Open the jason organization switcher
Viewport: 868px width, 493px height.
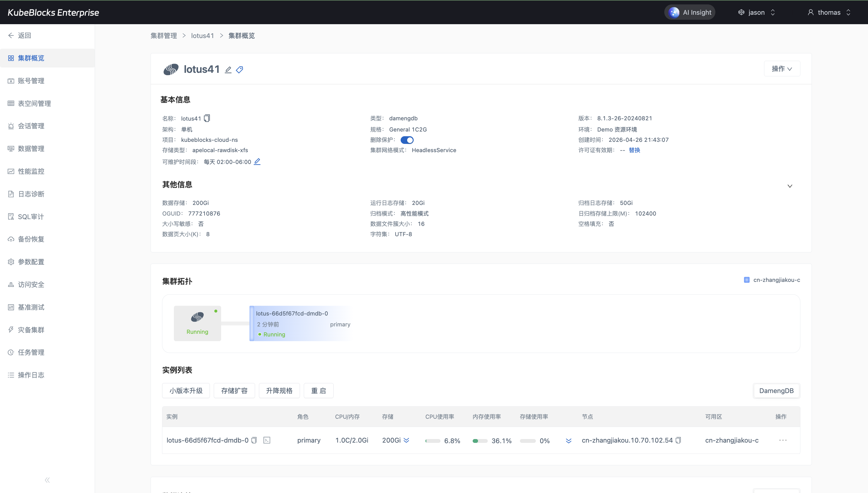756,12
